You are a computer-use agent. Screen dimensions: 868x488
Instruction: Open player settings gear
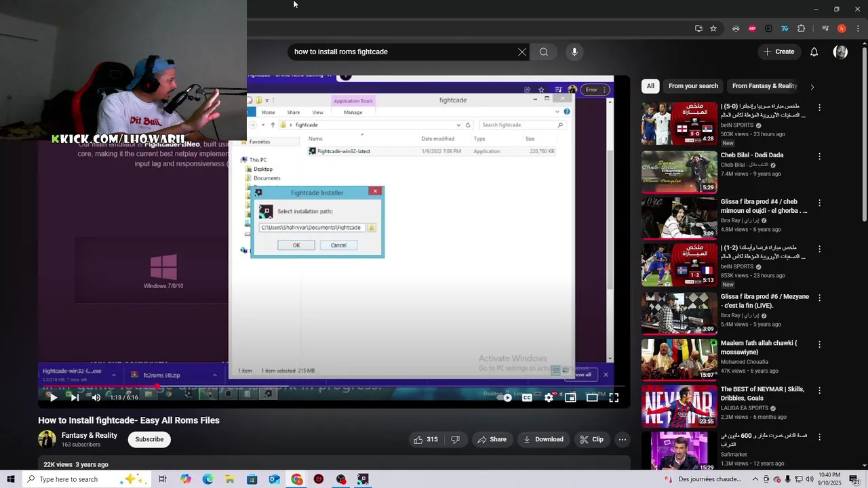[x=549, y=398]
